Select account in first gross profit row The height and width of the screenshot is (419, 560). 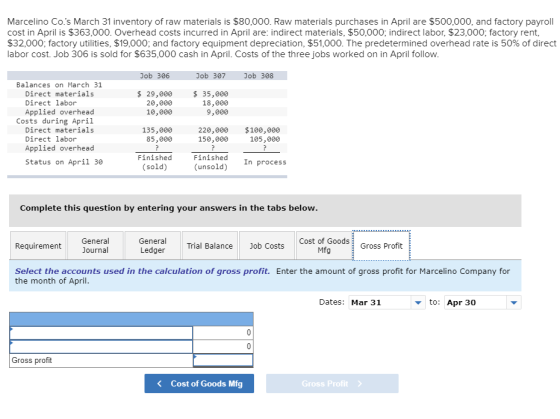[101, 333]
